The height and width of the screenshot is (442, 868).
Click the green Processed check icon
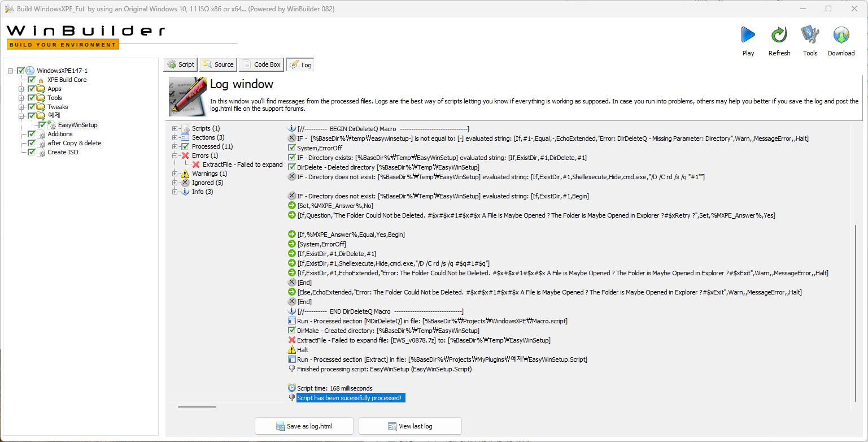(x=185, y=146)
